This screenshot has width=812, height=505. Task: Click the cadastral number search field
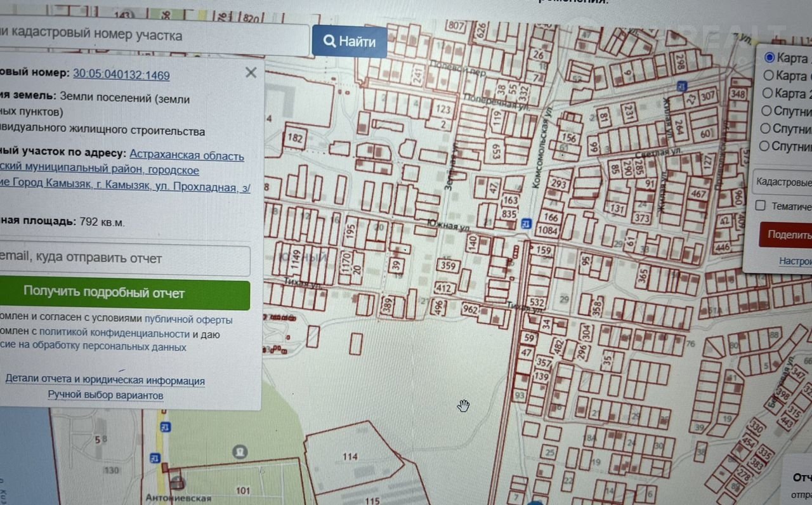click(152, 36)
